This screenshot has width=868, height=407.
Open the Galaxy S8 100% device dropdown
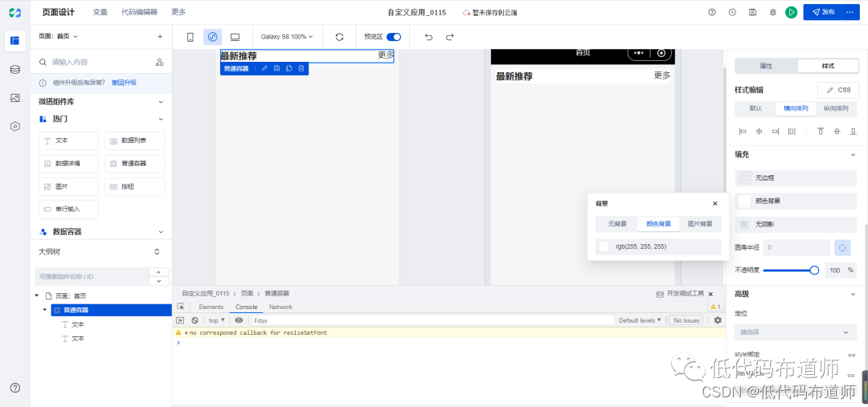pyautogui.click(x=287, y=37)
